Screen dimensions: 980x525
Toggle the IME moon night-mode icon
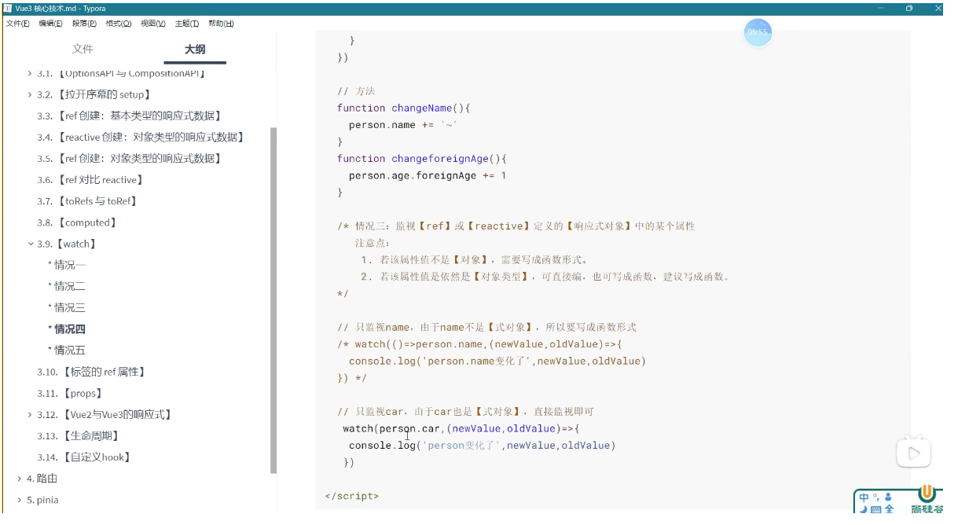[x=863, y=509]
